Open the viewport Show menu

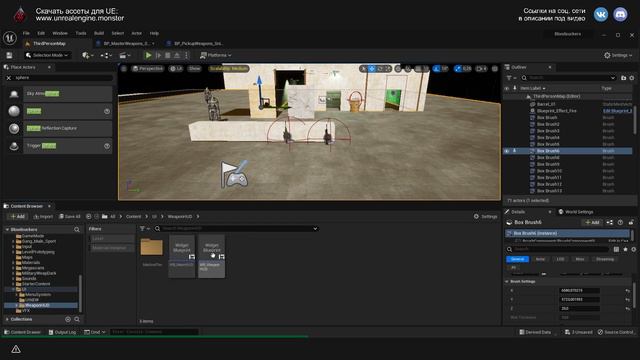pos(195,69)
